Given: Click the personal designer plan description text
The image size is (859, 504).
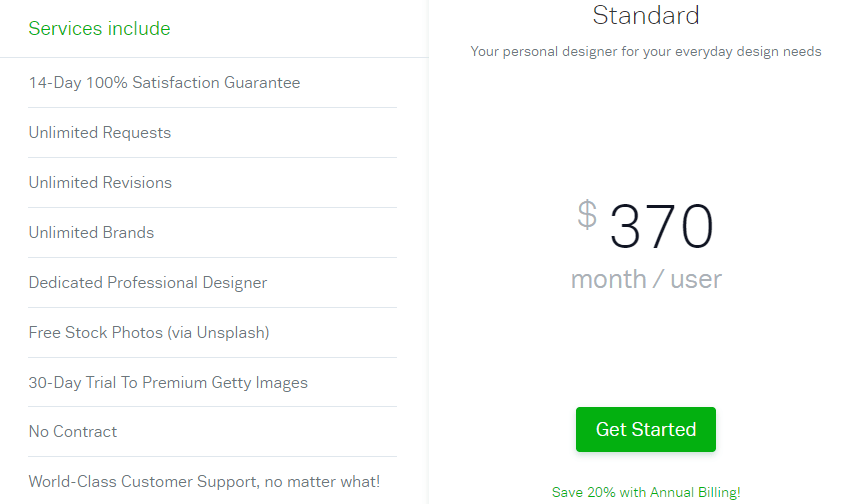Looking at the screenshot, I should (646, 51).
